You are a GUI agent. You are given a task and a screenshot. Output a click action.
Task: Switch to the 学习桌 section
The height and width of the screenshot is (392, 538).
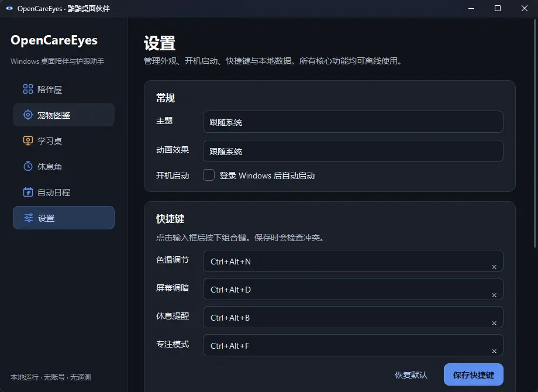click(x=64, y=141)
